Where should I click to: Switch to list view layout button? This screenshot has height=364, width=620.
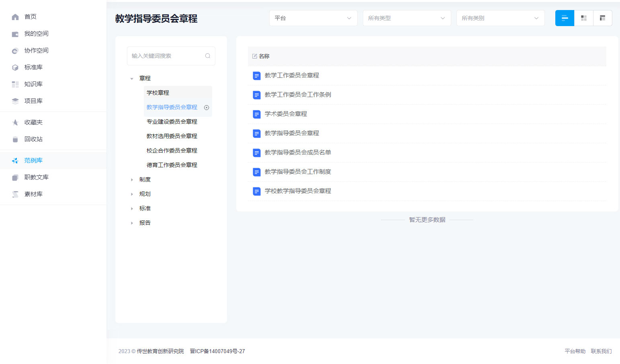point(565,18)
